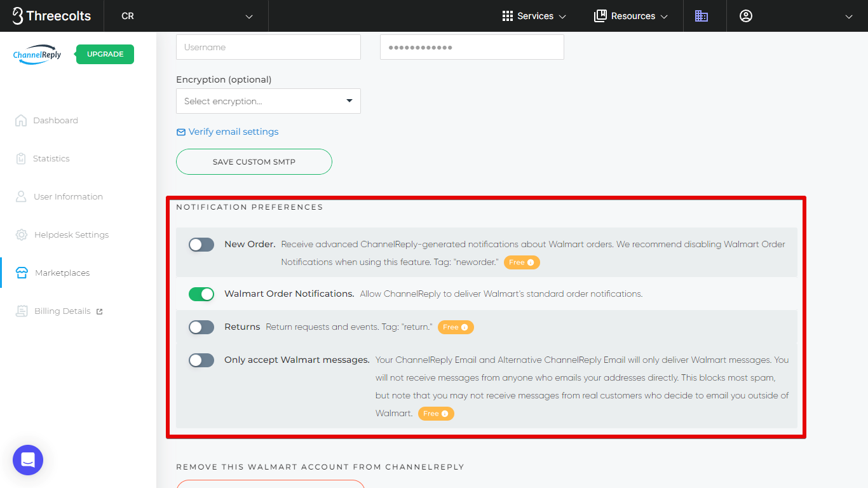Click the Statistics clipboard icon

point(21,158)
